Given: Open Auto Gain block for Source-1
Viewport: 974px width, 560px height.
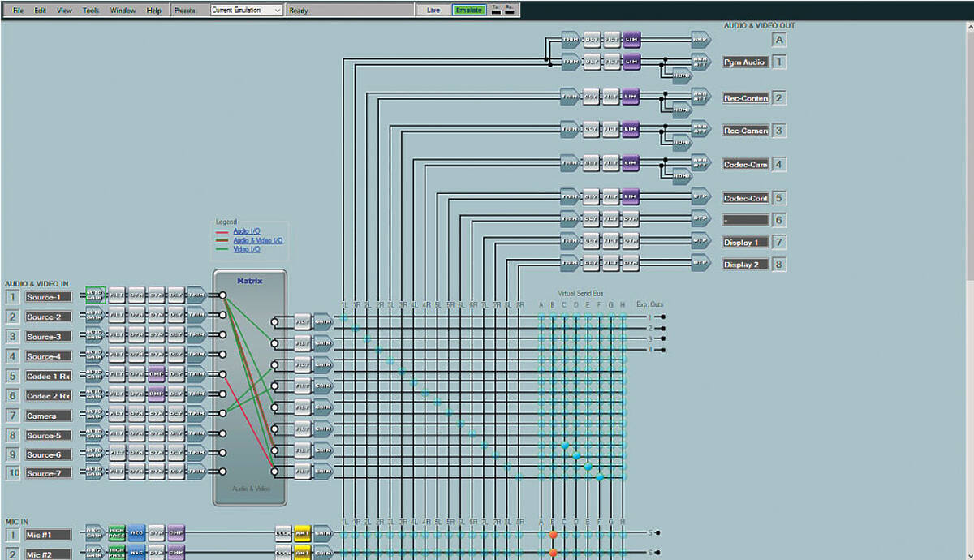Looking at the screenshot, I should pos(96,295).
